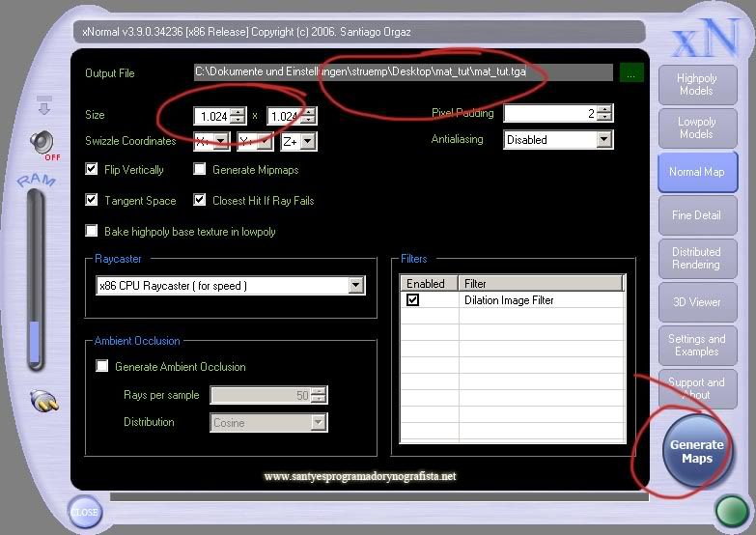Screen dimensions: 756x535
Task: Click the width size field
Action: (211, 116)
